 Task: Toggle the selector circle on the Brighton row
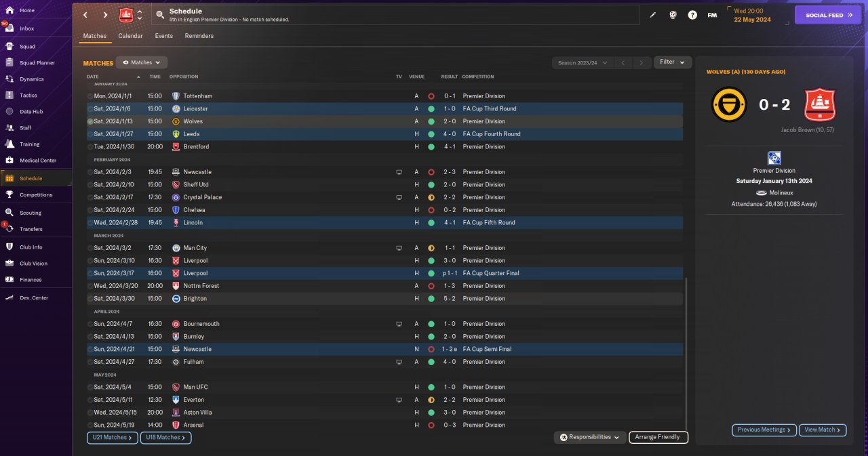point(90,298)
